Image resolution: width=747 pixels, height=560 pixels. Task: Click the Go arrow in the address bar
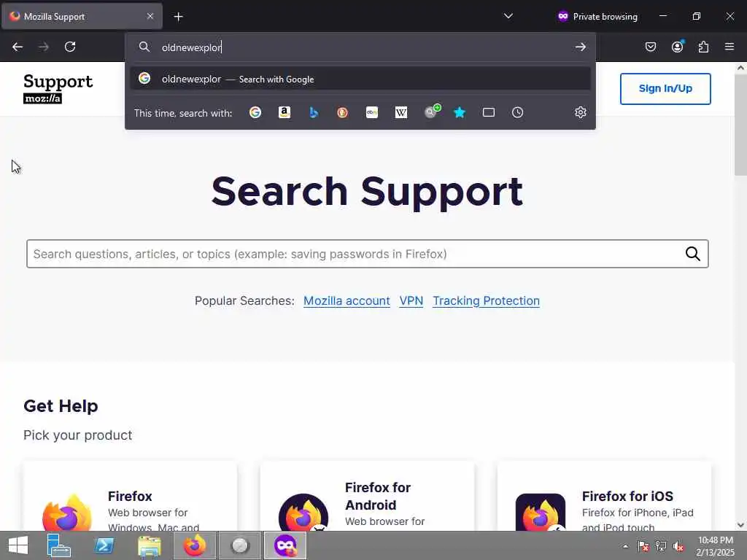pyautogui.click(x=580, y=47)
